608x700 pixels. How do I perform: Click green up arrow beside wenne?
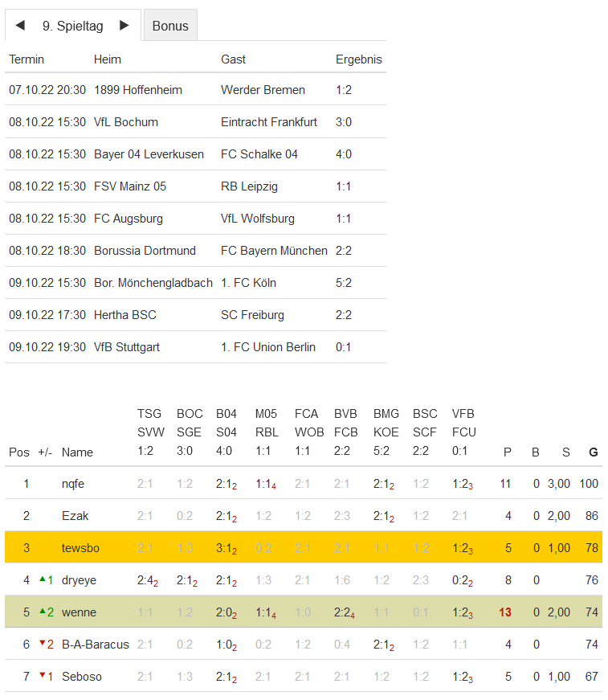point(43,612)
